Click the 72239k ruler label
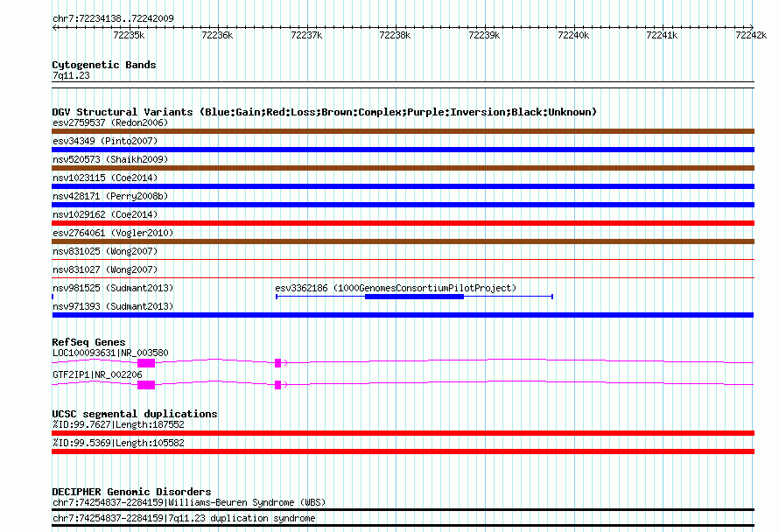Viewport: 779px width, 532px height. pyautogui.click(x=484, y=35)
